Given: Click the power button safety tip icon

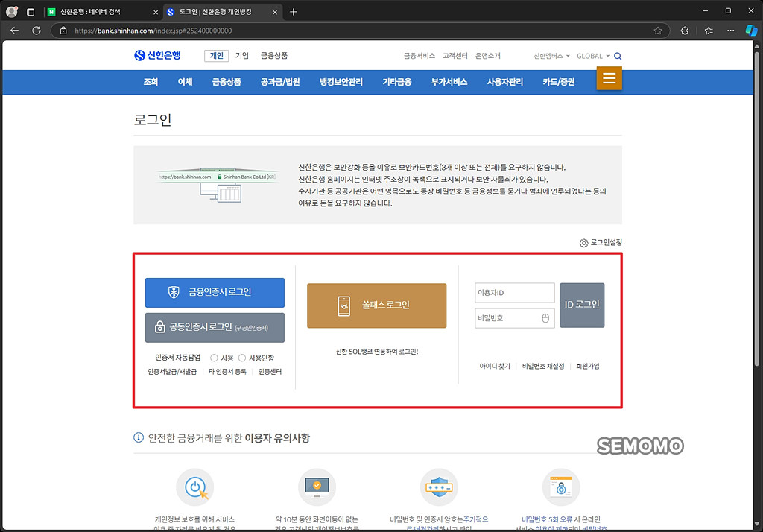Looking at the screenshot, I should click(195, 487).
